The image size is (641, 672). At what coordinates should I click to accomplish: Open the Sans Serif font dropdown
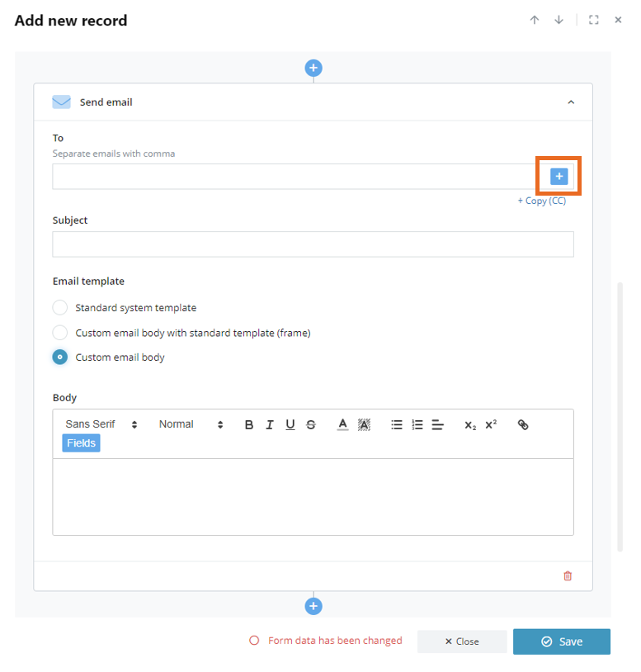click(x=101, y=424)
